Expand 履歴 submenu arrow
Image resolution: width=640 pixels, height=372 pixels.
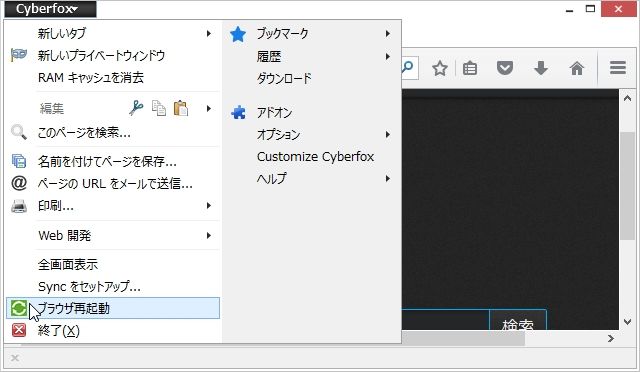click(x=387, y=56)
